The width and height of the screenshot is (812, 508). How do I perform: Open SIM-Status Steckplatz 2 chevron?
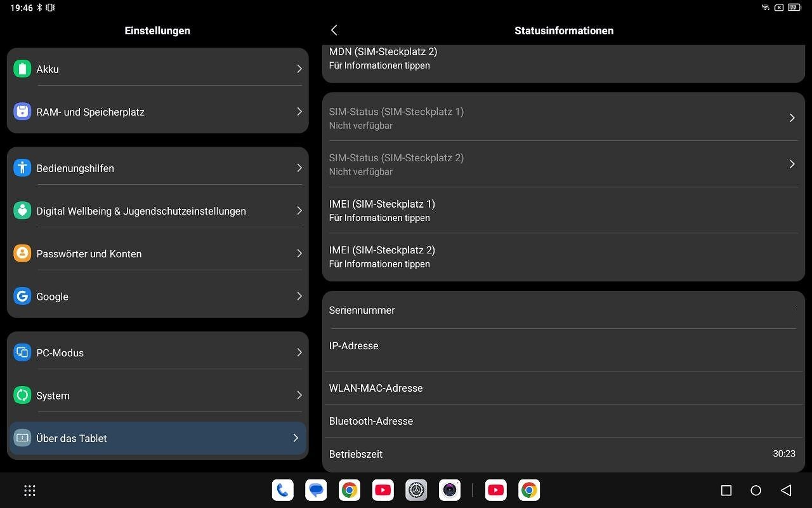[792, 164]
